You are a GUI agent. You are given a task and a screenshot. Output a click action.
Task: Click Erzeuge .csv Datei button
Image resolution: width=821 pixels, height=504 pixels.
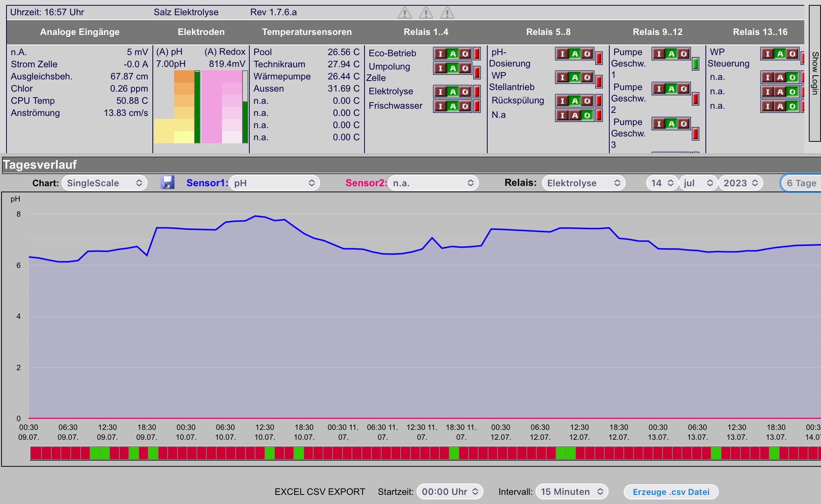point(671,492)
